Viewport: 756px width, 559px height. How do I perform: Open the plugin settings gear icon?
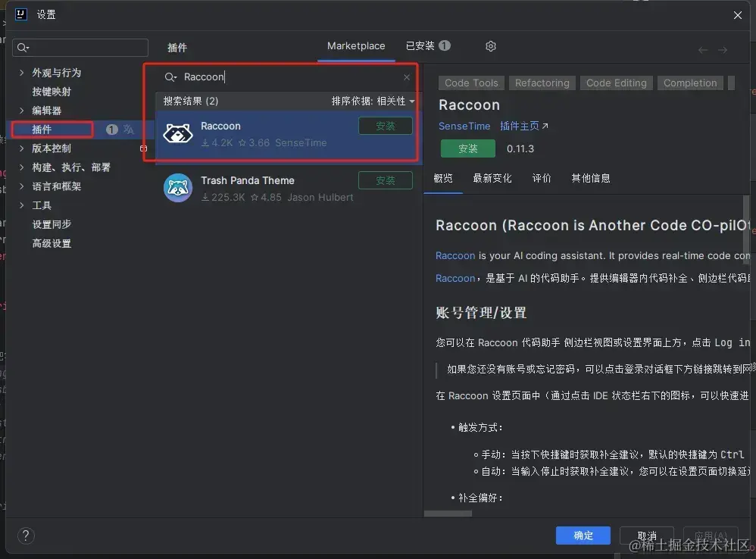tap(490, 46)
